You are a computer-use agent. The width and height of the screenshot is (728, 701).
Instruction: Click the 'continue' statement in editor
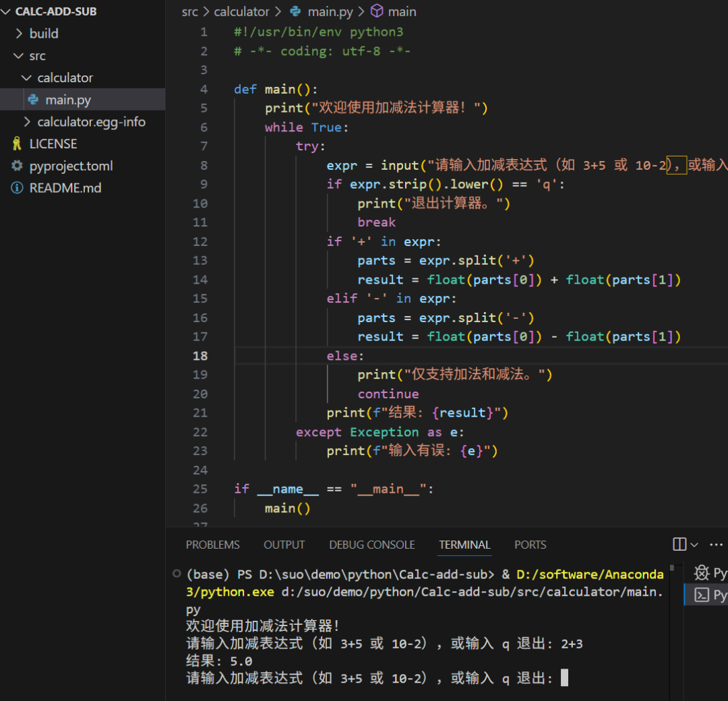click(x=388, y=394)
